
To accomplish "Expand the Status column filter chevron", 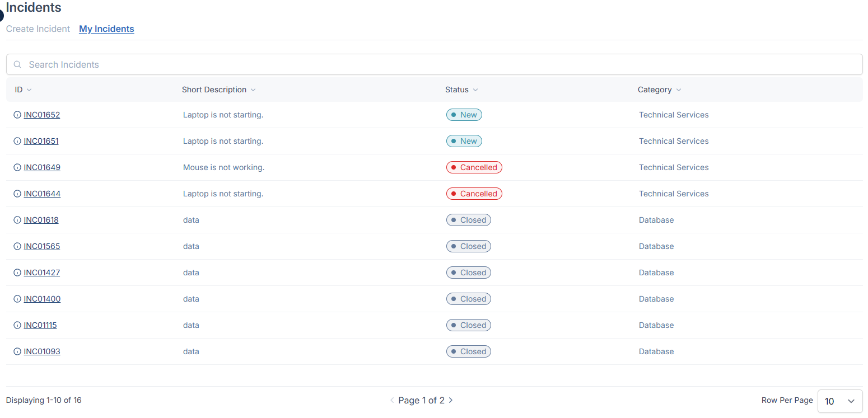I will coord(475,90).
